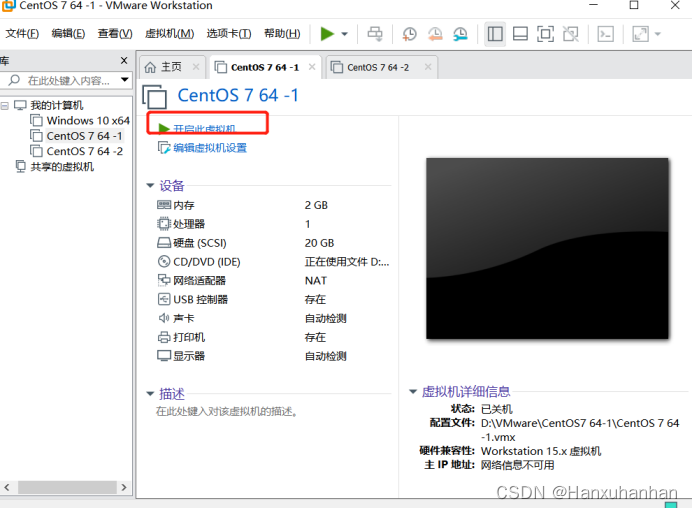
Task: Click the 2 GB memory value
Action: coord(316,205)
